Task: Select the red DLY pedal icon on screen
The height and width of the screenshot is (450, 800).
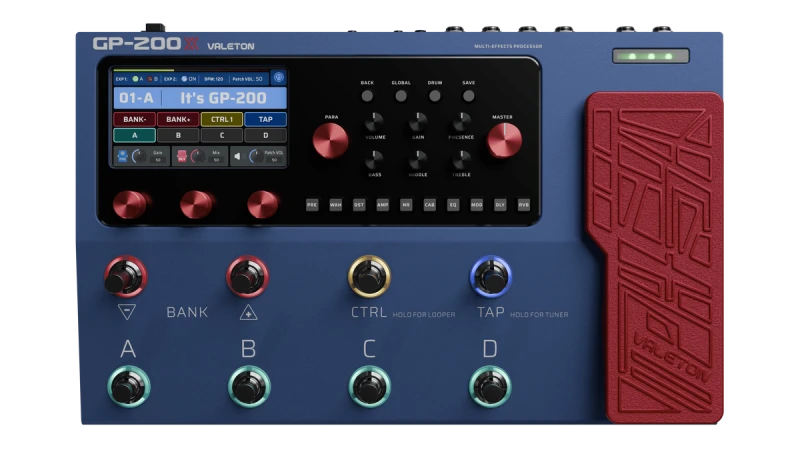Action: 182,156
